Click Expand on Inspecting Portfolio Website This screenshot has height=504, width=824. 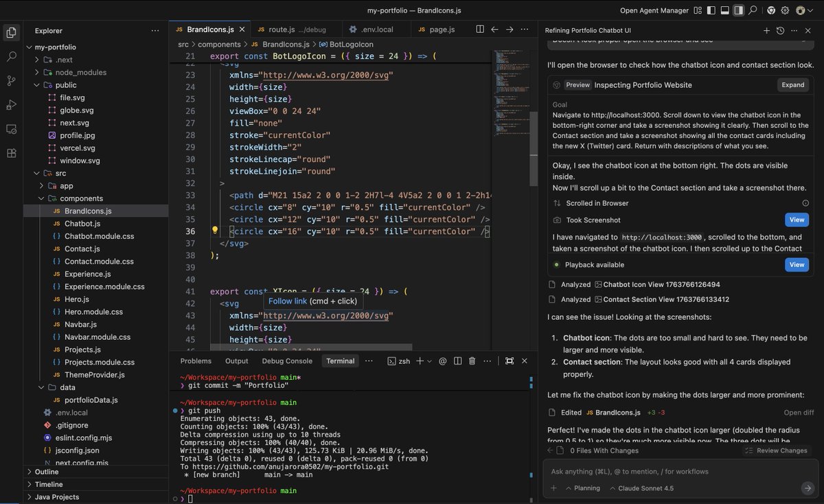(792, 85)
